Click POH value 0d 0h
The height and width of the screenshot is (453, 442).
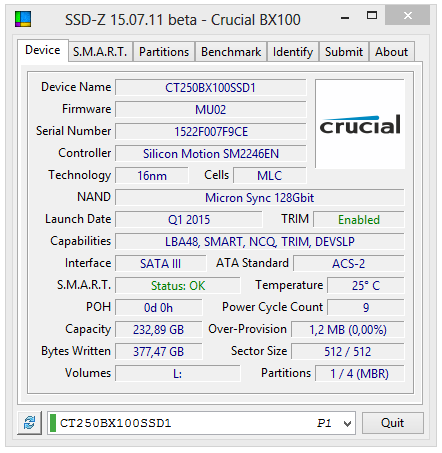[159, 308]
